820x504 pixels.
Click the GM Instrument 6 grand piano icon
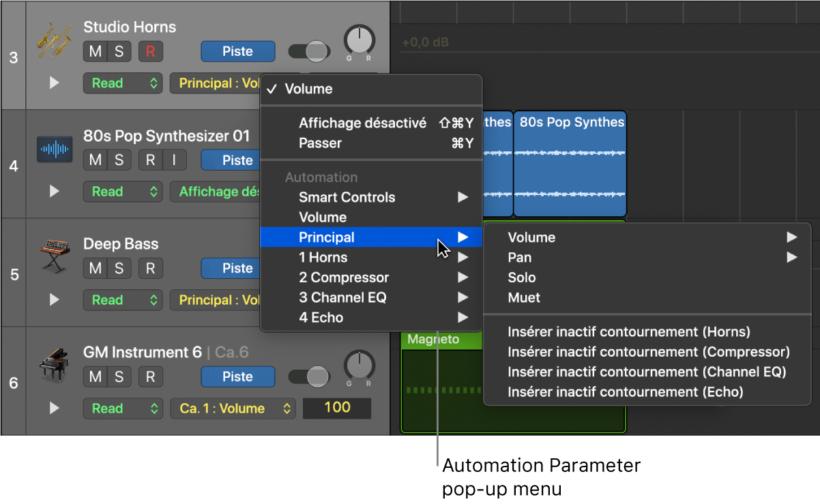click(54, 364)
